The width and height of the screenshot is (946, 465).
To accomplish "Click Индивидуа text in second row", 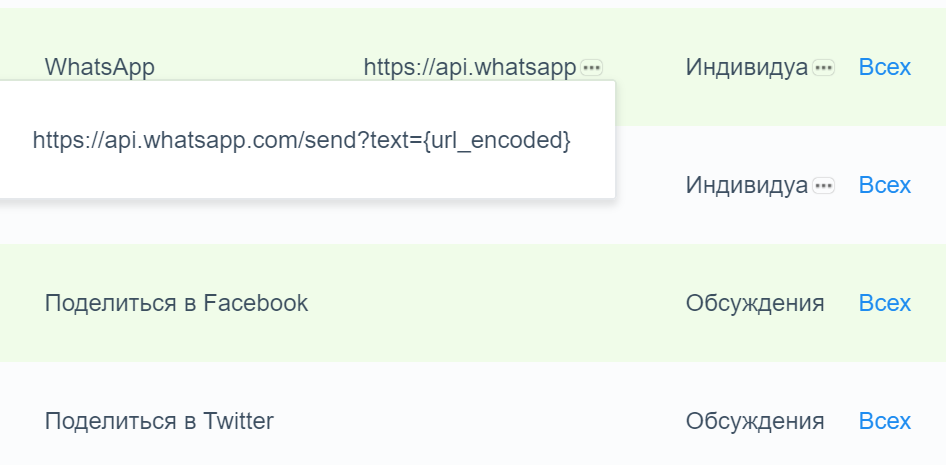I will click(746, 185).
